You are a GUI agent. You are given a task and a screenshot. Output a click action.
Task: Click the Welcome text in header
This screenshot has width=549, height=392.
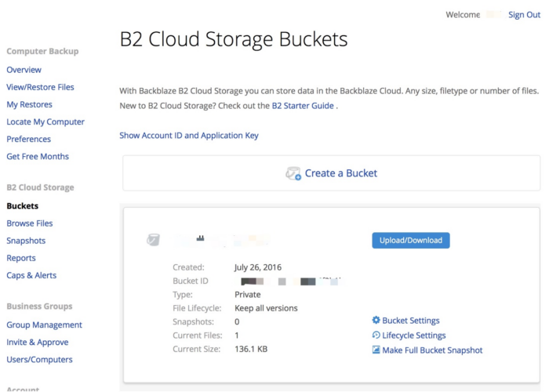click(463, 15)
